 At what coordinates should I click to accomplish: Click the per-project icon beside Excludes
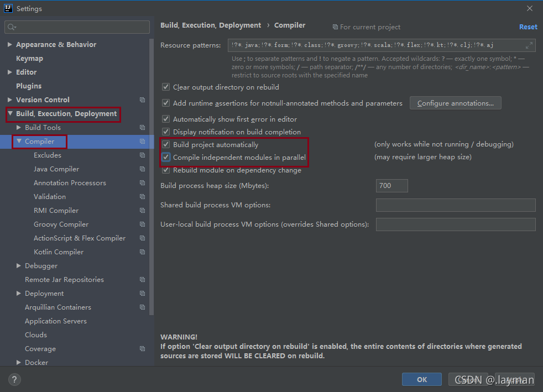[142, 155]
